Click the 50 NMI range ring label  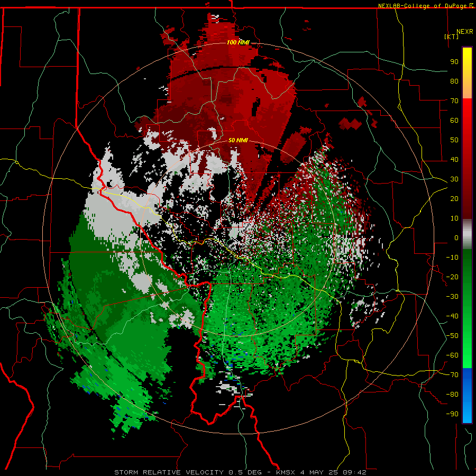tap(238, 140)
